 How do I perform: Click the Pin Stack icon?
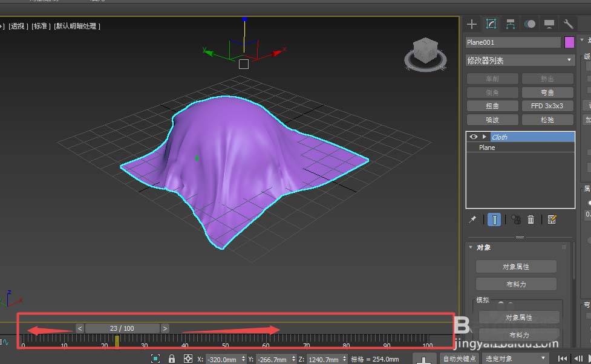(472, 220)
